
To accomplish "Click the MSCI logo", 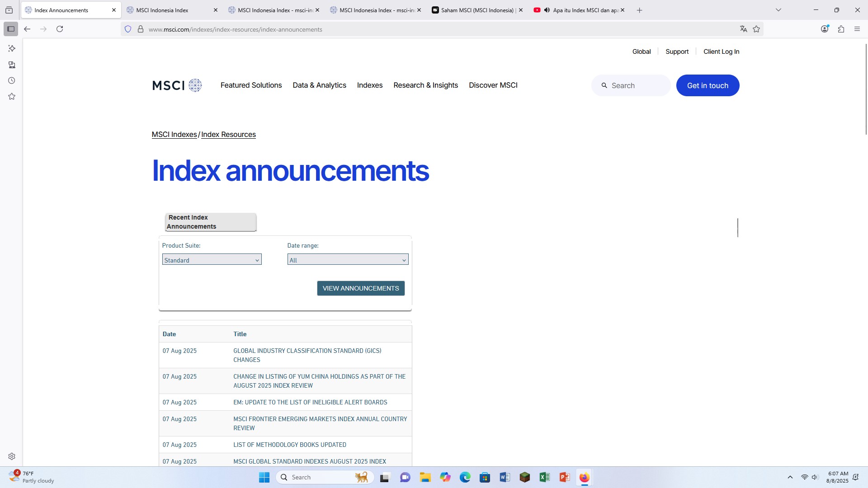I will click(177, 85).
